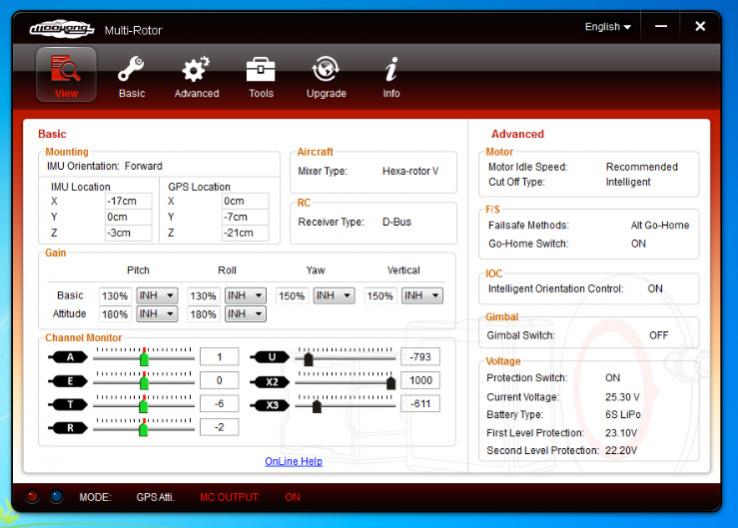This screenshot has width=738, height=528.
Task: Minimize the Multi-Rotor window
Action: (x=661, y=26)
